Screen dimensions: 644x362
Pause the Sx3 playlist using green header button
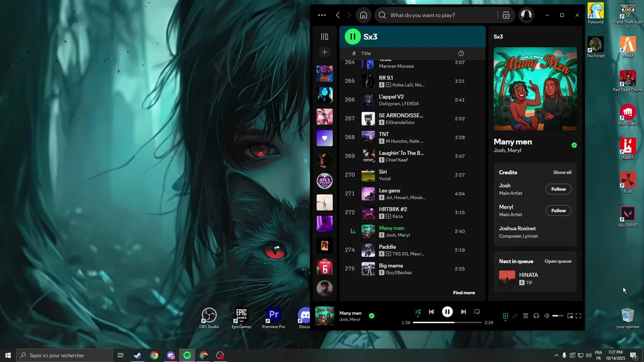(x=353, y=36)
